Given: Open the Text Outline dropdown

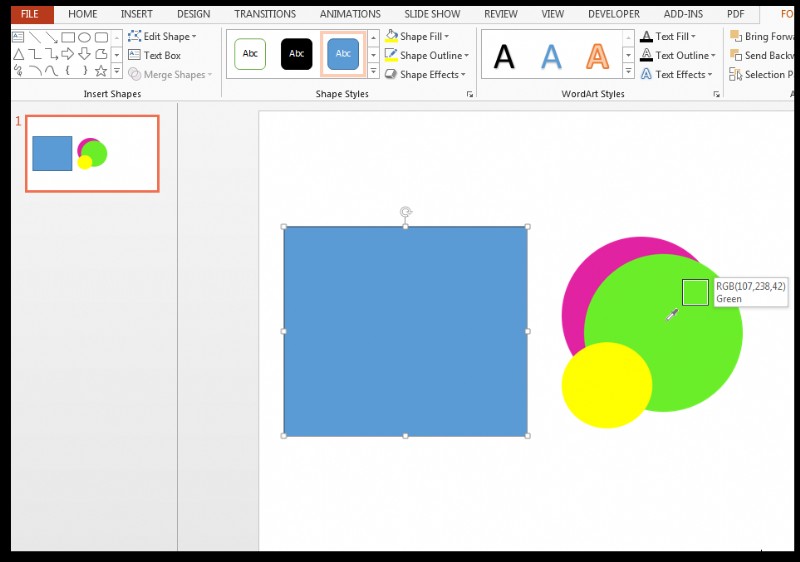Looking at the screenshot, I should (678, 55).
